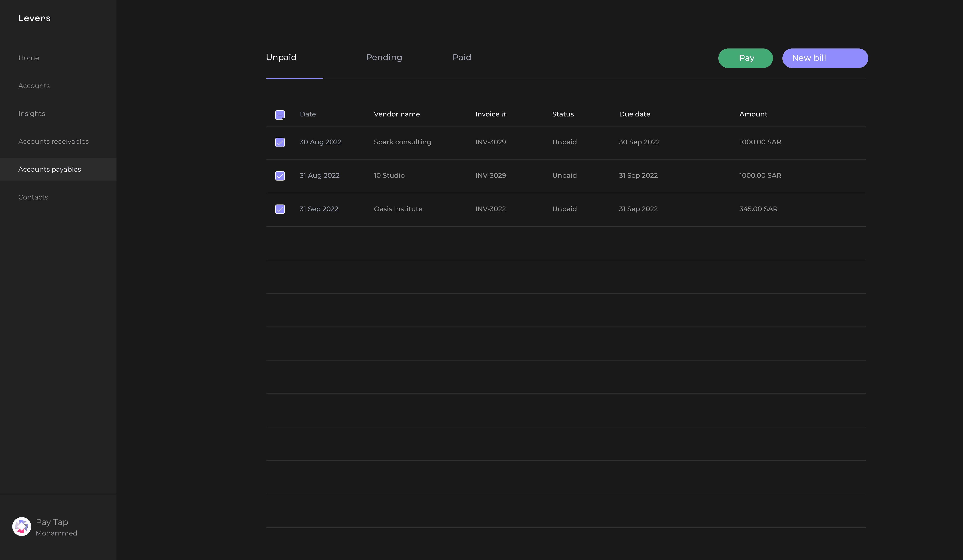
Task: Navigate to Accounts receivables
Action: pos(53,142)
